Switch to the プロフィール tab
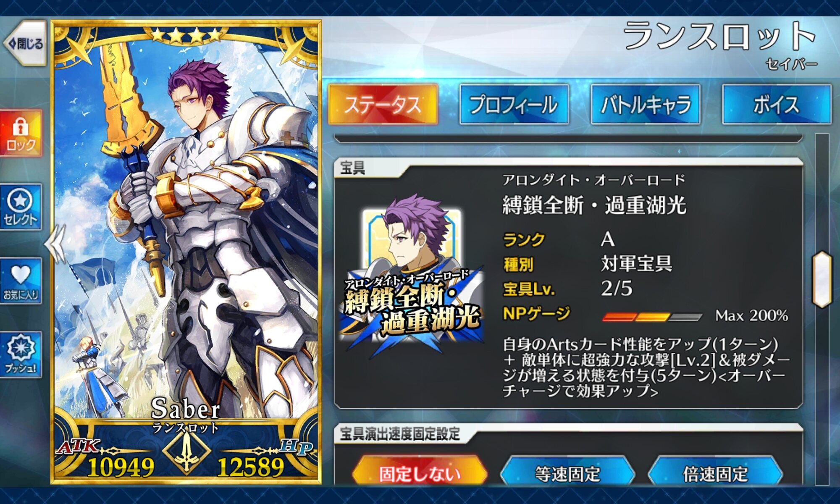Screen dimensions: 840x504 tap(514, 104)
